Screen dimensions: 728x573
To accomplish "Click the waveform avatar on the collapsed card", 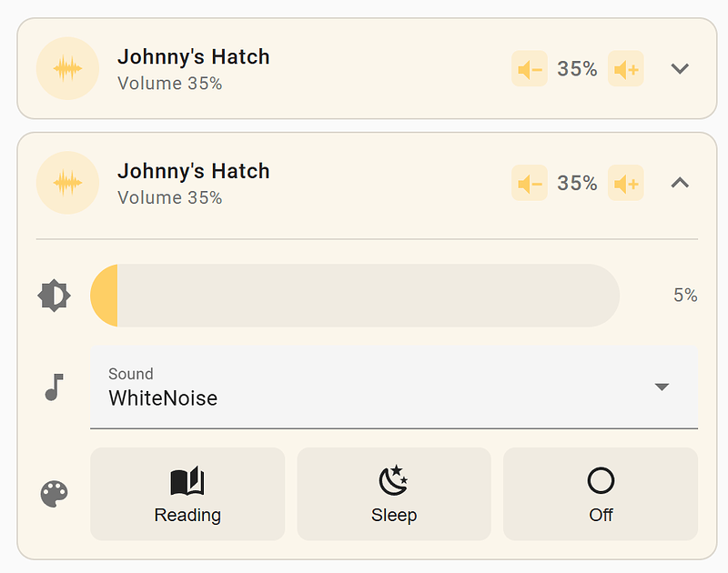I will point(67,68).
